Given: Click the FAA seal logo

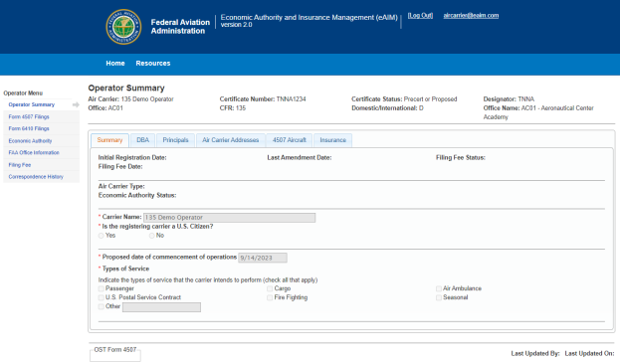Looking at the screenshot, I should click(123, 27).
